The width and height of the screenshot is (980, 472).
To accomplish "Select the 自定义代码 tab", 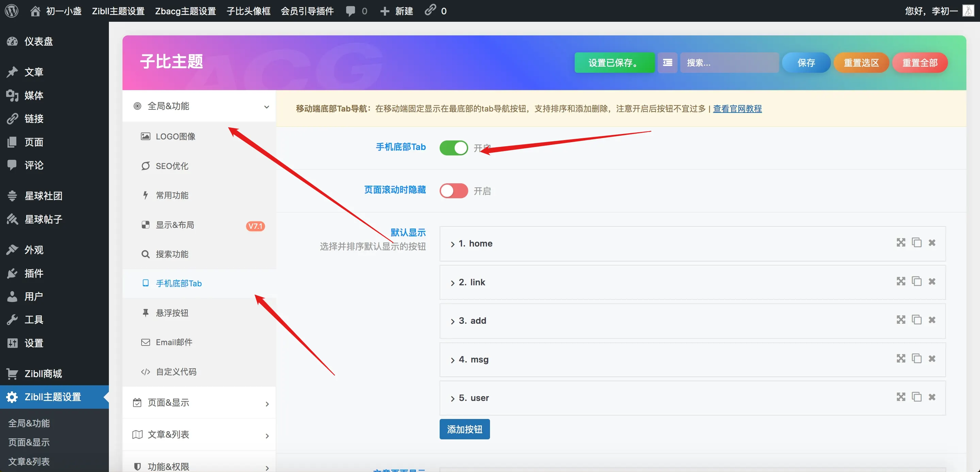I will 199,372.
